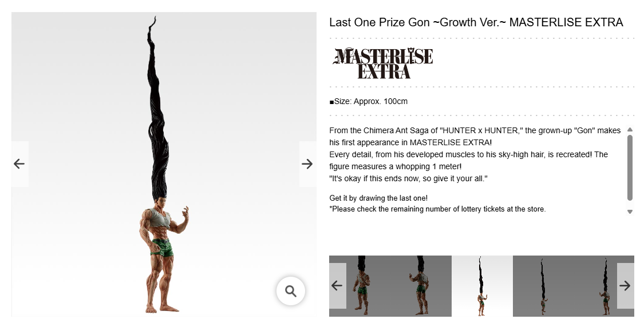644x327 pixels.
Task: Select the front torso close-up thumbnail
Action: pos(361,286)
